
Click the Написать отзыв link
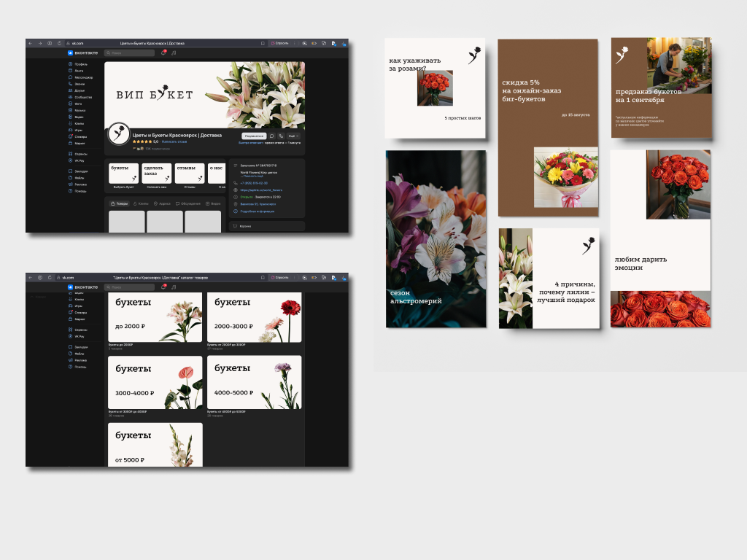[x=174, y=141]
